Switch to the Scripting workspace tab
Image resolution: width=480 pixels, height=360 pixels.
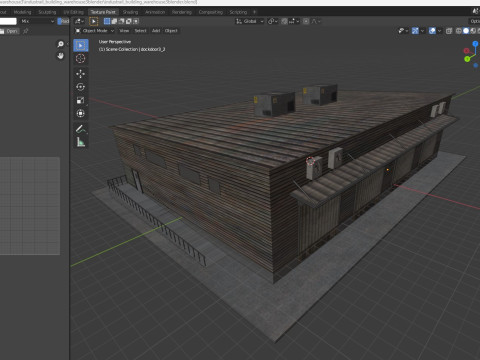click(238, 12)
